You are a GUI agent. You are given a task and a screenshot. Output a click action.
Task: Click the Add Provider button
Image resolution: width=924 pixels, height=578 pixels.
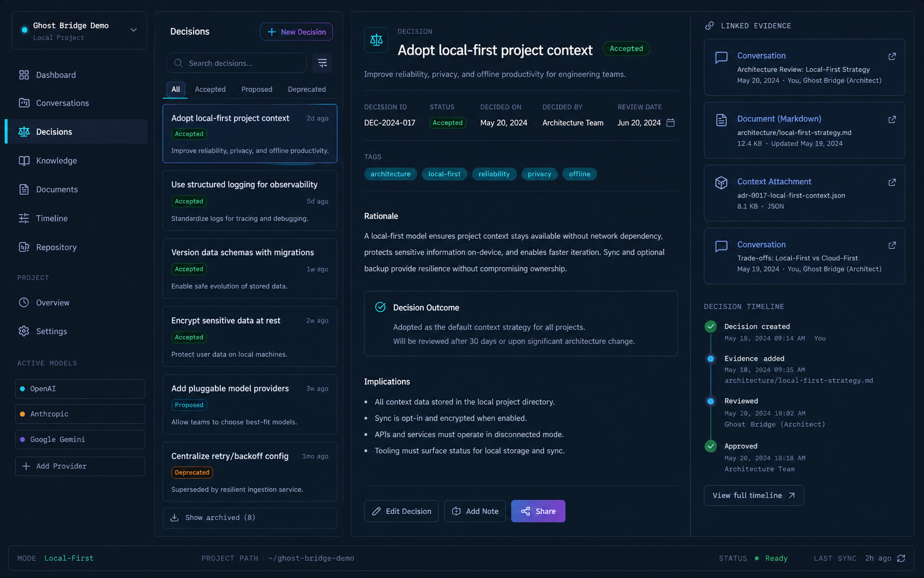[x=80, y=466]
